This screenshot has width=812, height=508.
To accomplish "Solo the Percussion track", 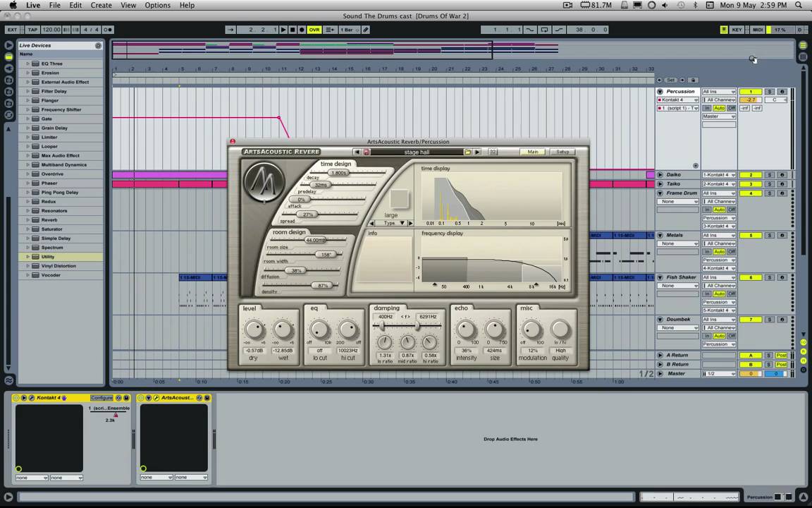I will (x=770, y=91).
